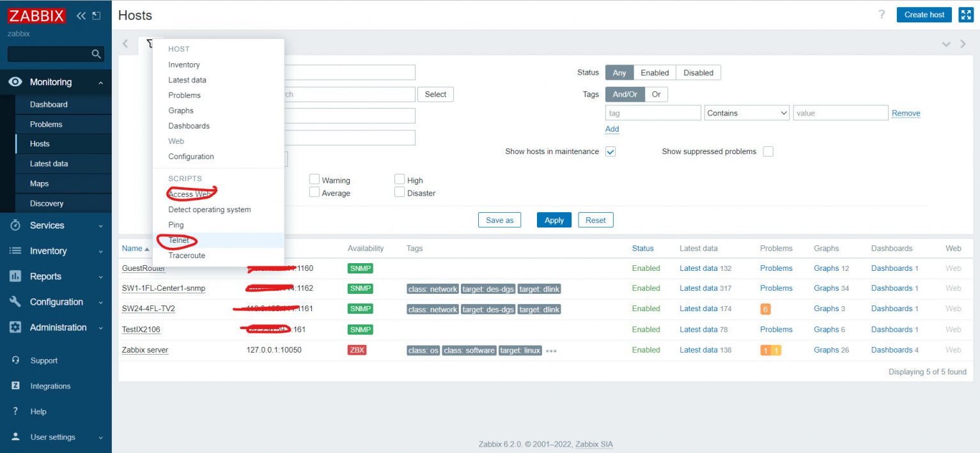Open Zabbix SIA footer link
Image resolution: width=980 pixels, height=453 pixels.
(x=594, y=444)
